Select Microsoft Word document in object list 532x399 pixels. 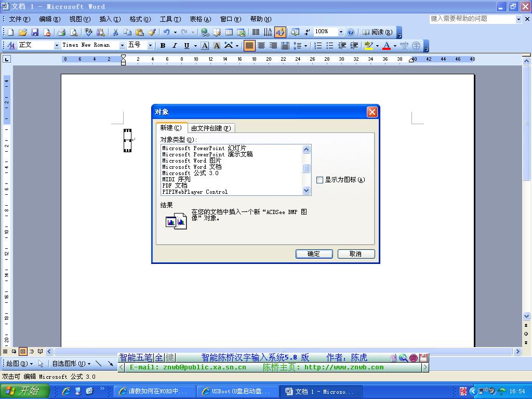click(192, 167)
